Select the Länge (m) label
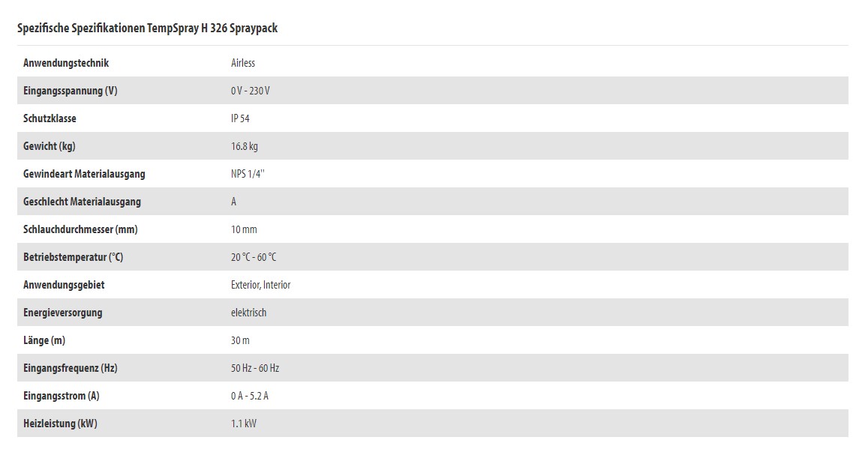Image resolution: width=868 pixels, height=458 pixels. pos(44,340)
